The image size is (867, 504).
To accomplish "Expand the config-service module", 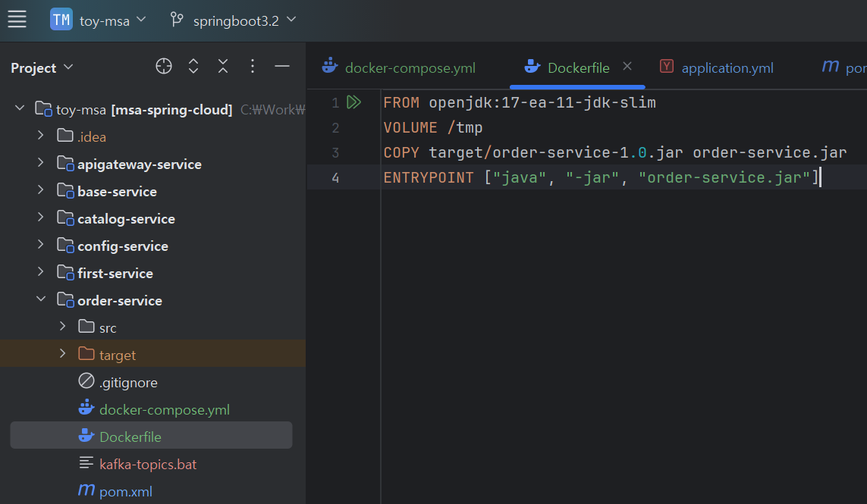I will (x=40, y=245).
